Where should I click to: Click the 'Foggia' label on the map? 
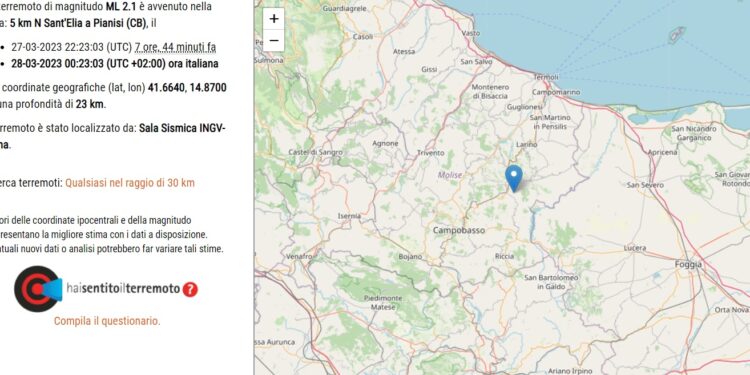(x=688, y=264)
